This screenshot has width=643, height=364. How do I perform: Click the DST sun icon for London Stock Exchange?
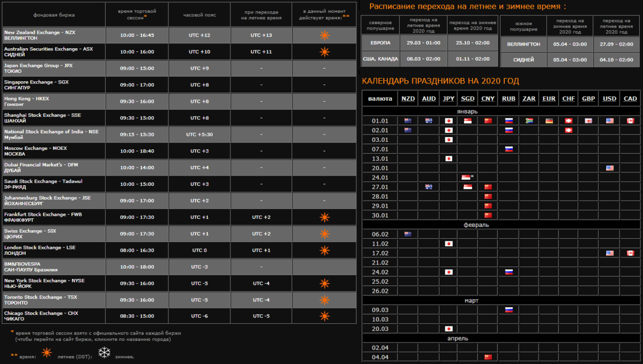[x=324, y=250]
